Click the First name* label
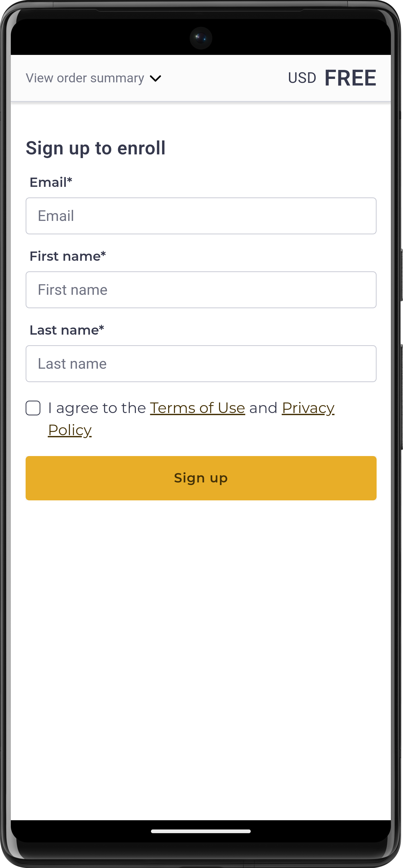 pos(68,256)
